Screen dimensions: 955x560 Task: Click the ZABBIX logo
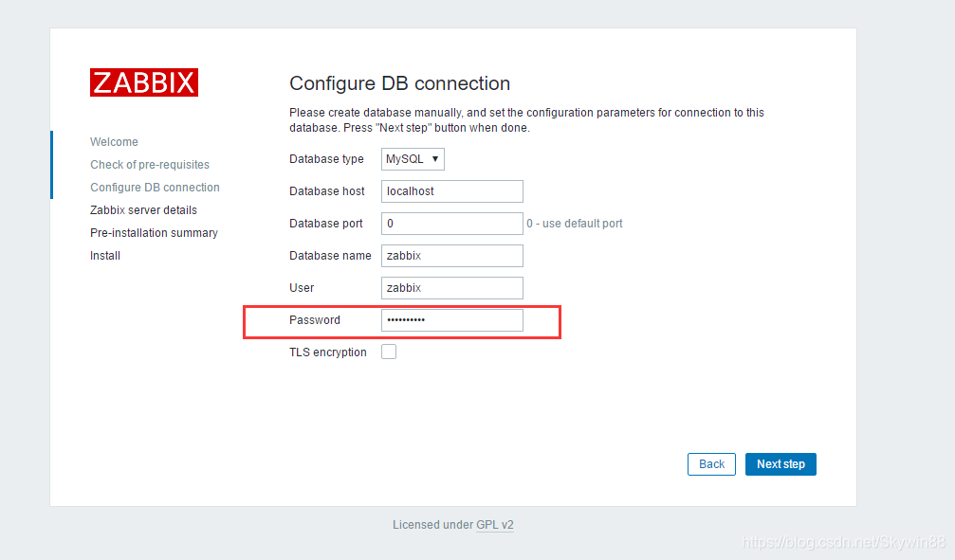point(144,82)
